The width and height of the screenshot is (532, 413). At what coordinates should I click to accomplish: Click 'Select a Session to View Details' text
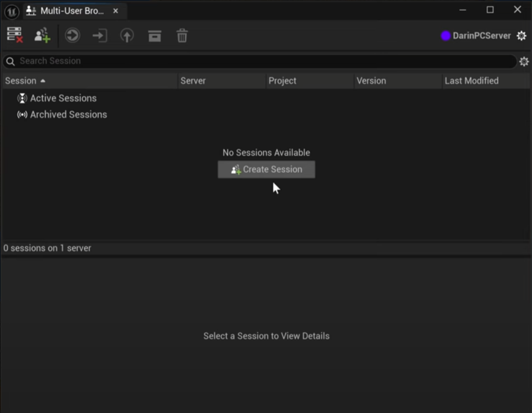(x=266, y=336)
